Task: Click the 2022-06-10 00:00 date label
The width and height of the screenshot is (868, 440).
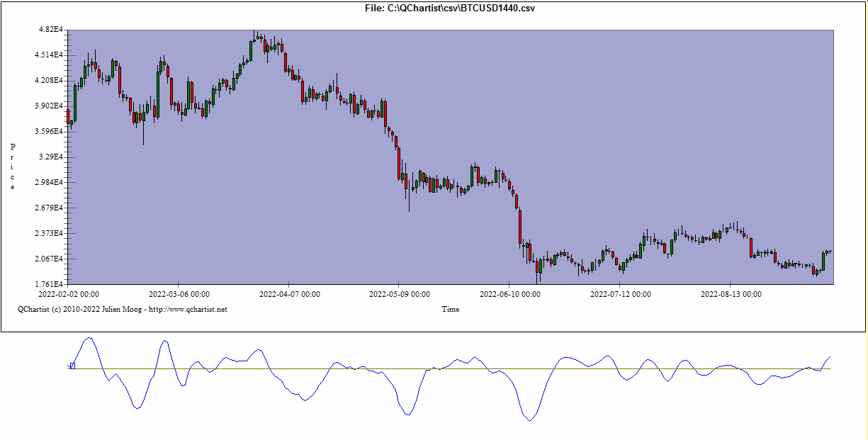Action: coord(510,293)
